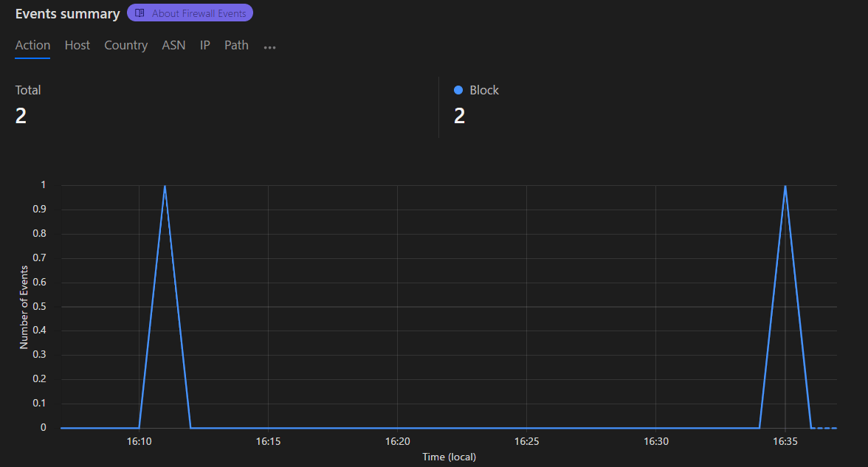This screenshot has width=868, height=467.
Task: Expand more tabs with the ellipsis
Action: (x=269, y=47)
